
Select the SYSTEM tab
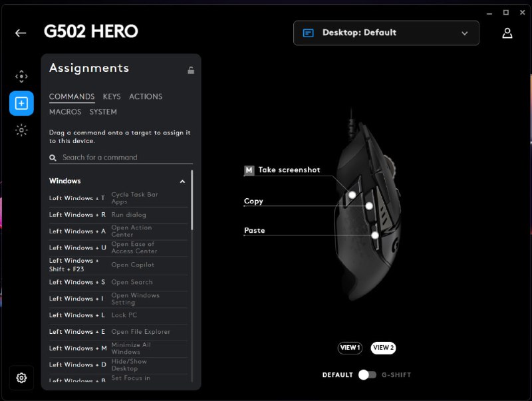[103, 112]
